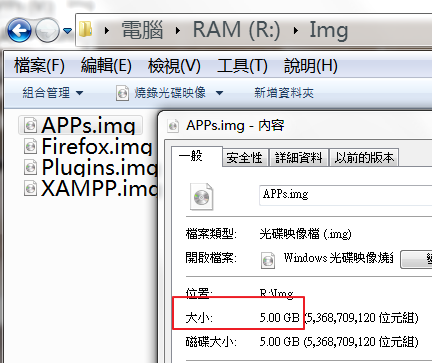This screenshot has height=363, width=432.
Task: Click the APPs.img disc icon in the file list
Action: (x=30, y=125)
